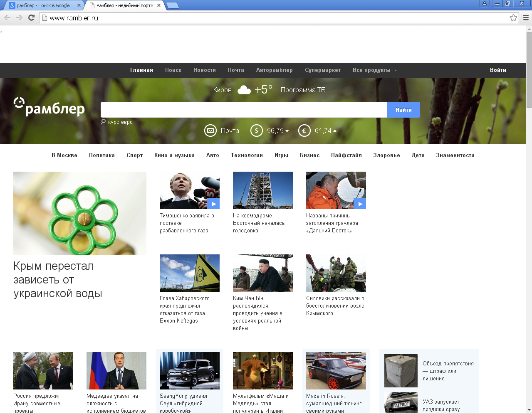Open the Спорт category
This screenshot has height=414, width=532.
[x=135, y=155]
